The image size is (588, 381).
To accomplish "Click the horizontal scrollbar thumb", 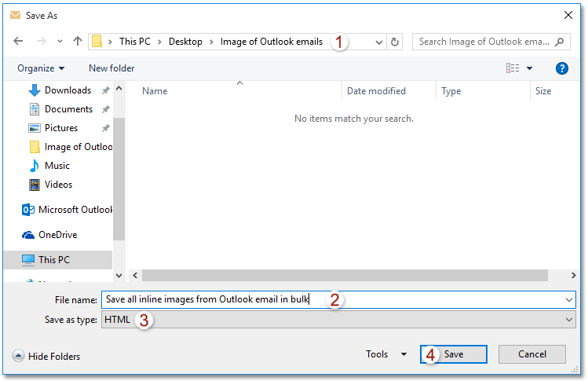I will coord(345,275).
